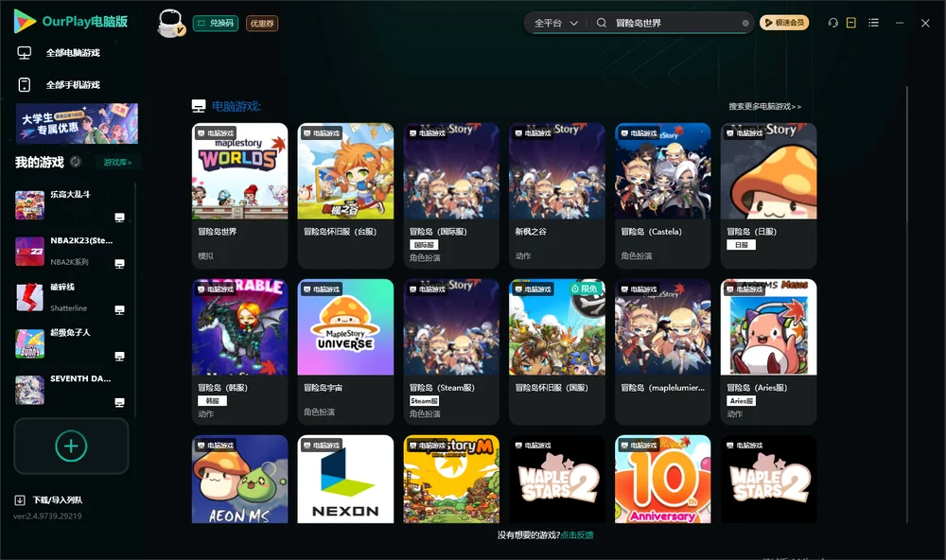The image size is (946, 560).
Task: Open SEVENTH DA... in my games list
Action: (71, 390)
